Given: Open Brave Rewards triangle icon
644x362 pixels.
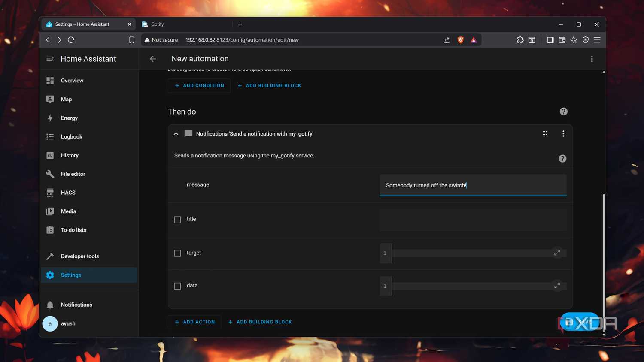Looking at the screenshot, I should pos(474,40).
